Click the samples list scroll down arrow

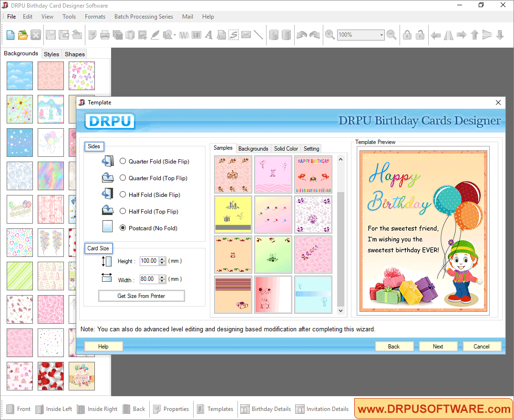(x=340, y=310)
